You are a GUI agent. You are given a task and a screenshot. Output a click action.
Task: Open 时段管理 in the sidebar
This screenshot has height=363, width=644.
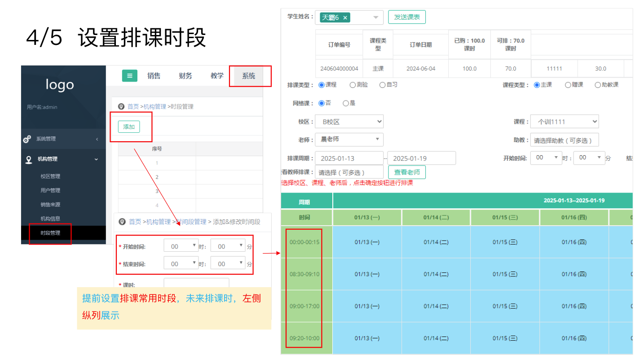50,233
